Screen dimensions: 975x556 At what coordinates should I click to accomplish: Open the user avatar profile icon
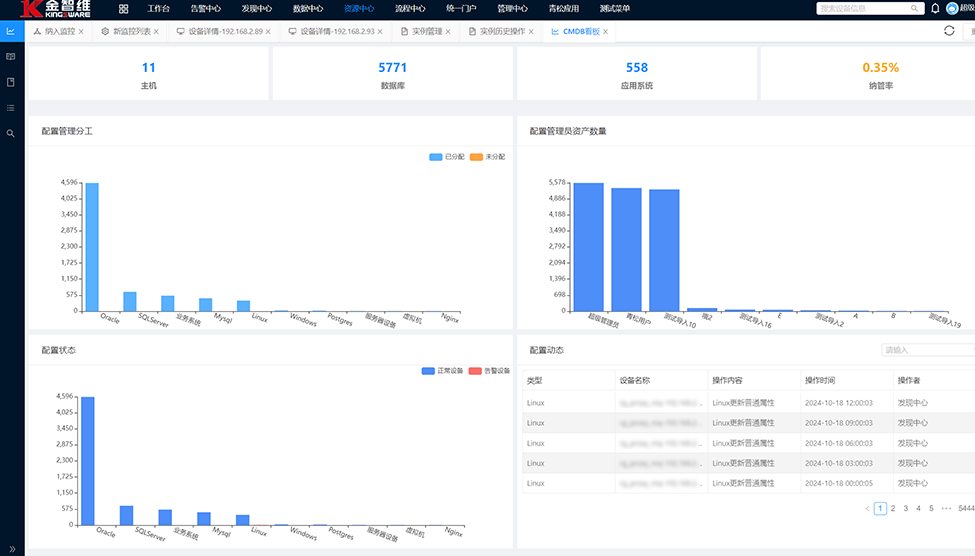point(952,8)
